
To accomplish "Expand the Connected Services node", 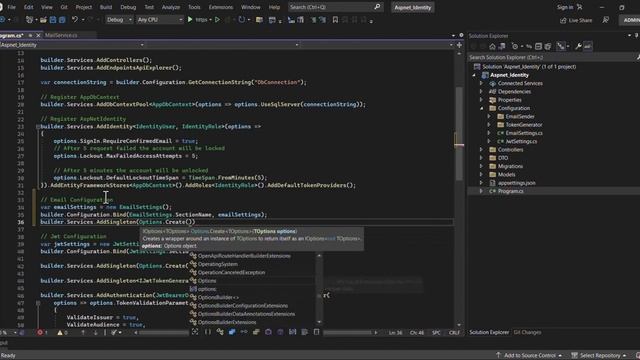I will [482, 83].
